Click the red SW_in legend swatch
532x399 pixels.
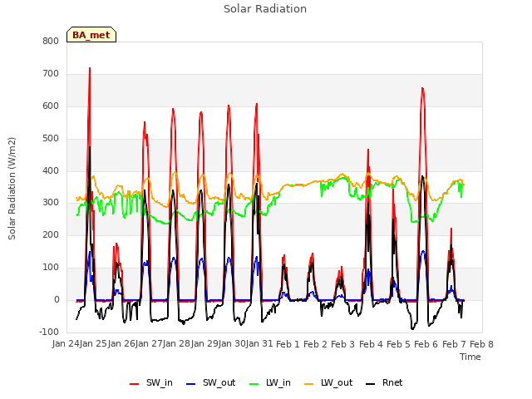pos(135,384)
